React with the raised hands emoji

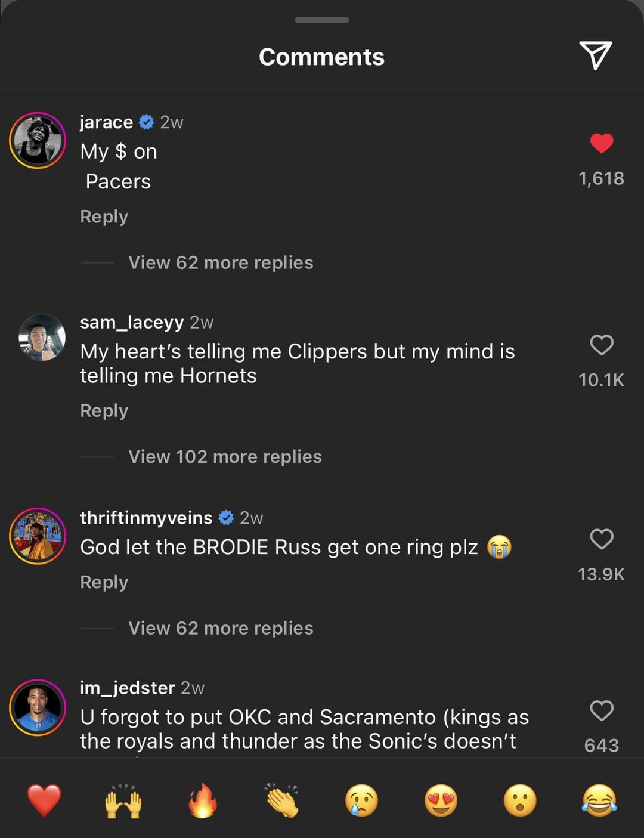[x=123, y=800]
